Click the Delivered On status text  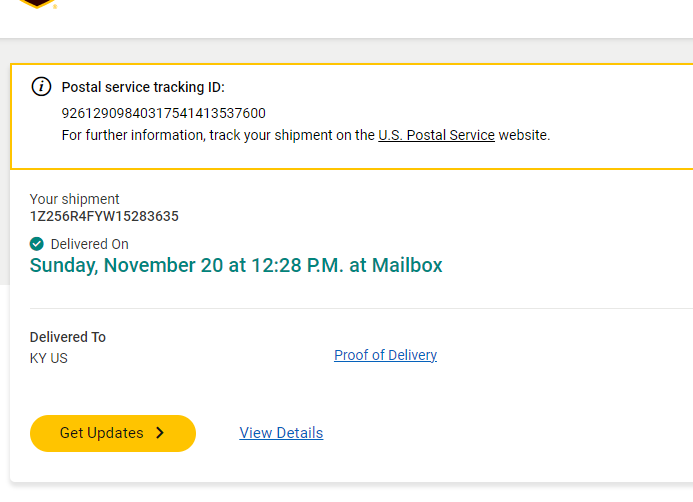(89, 244)
